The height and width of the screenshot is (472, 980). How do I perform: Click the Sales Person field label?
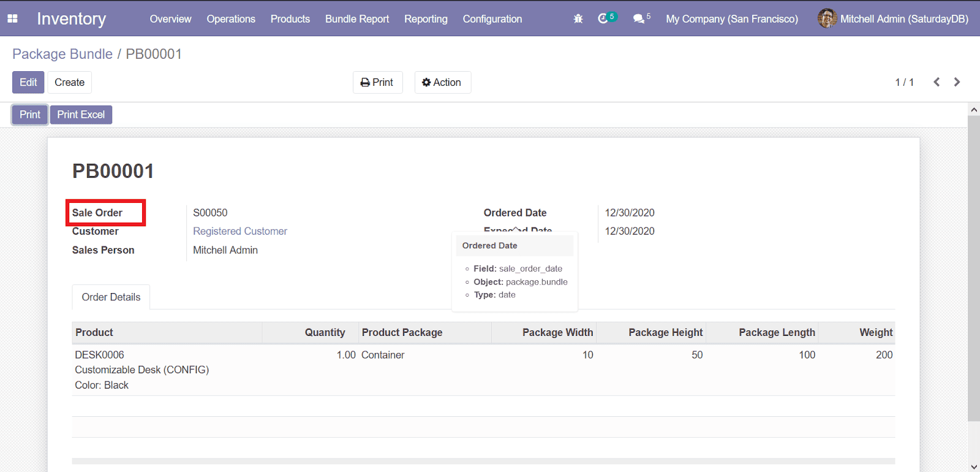coord(103,250)
